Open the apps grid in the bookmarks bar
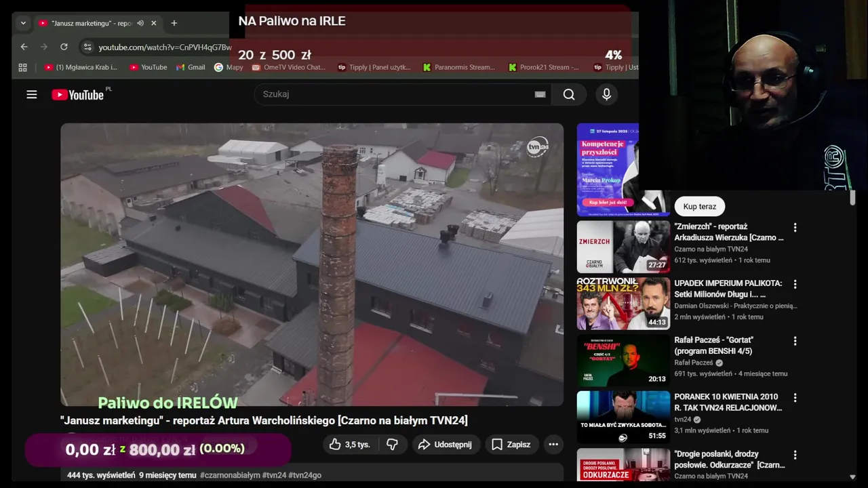Image resolution: width=868 pixels, height=488 pixels. click(x=22, y=67)
